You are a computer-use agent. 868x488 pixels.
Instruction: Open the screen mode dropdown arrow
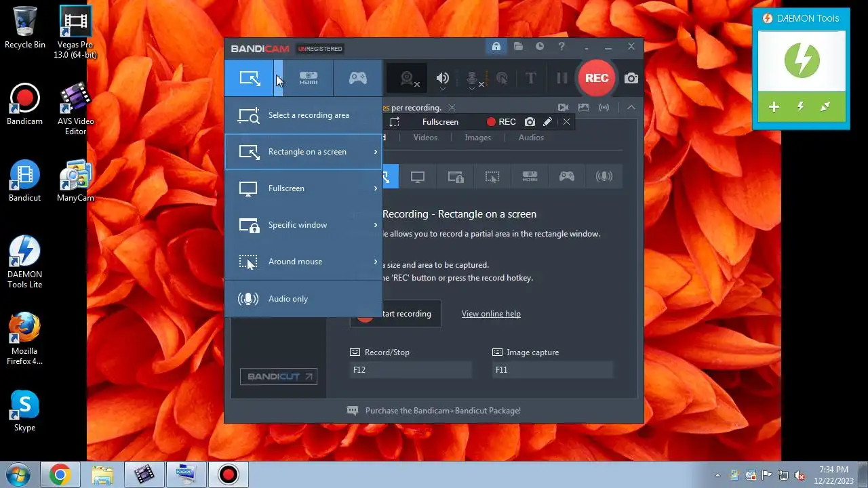pos(279,78)
